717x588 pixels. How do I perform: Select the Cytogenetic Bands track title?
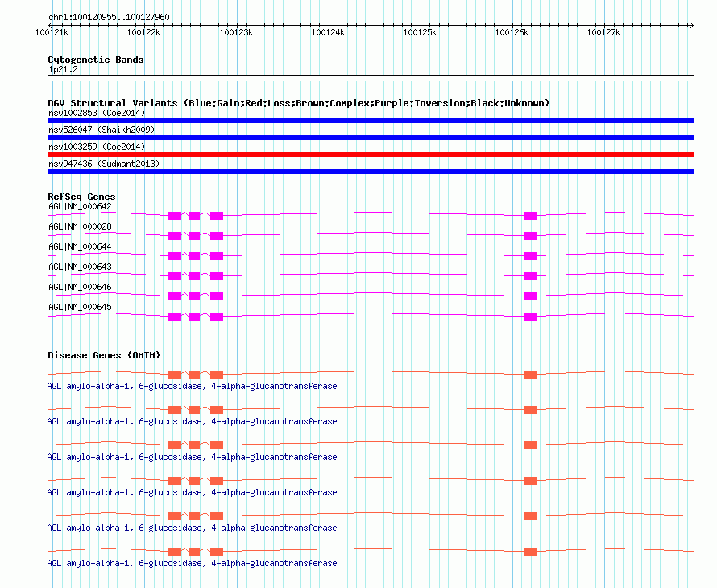(96, 60)
